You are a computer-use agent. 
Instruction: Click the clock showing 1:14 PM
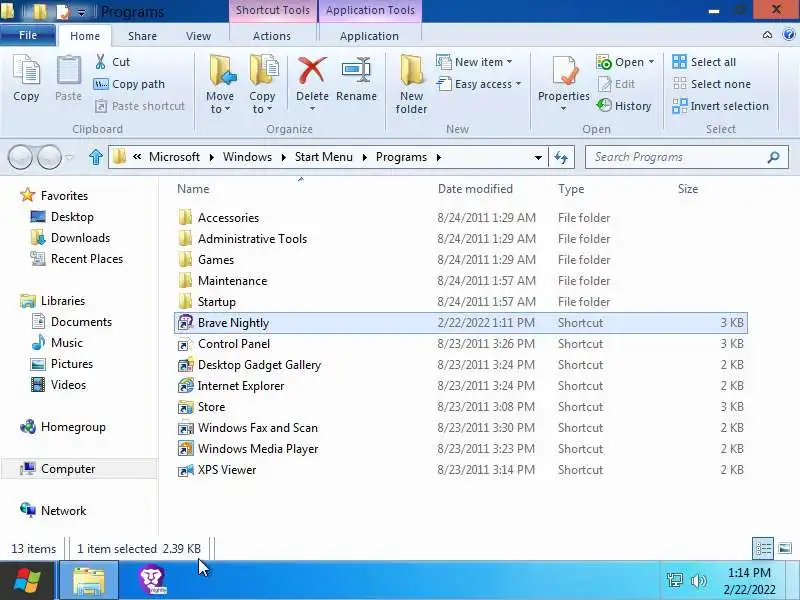coord(749,573)
